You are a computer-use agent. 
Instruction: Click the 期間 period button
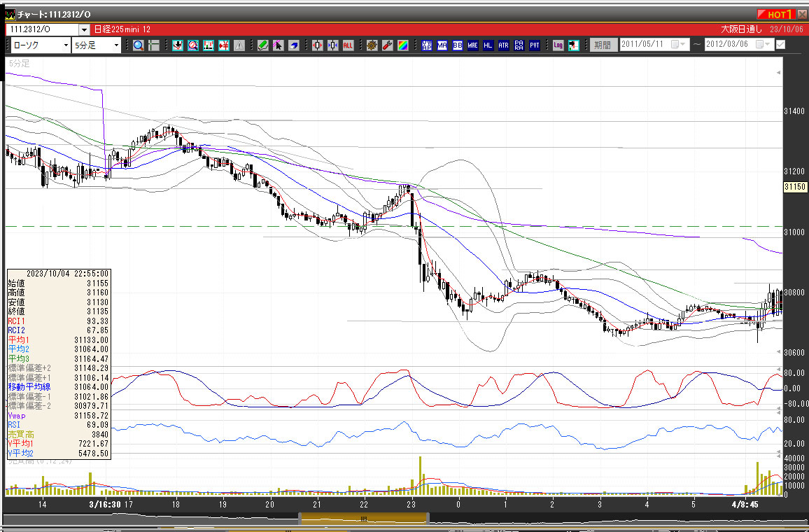tap(604, 45)
